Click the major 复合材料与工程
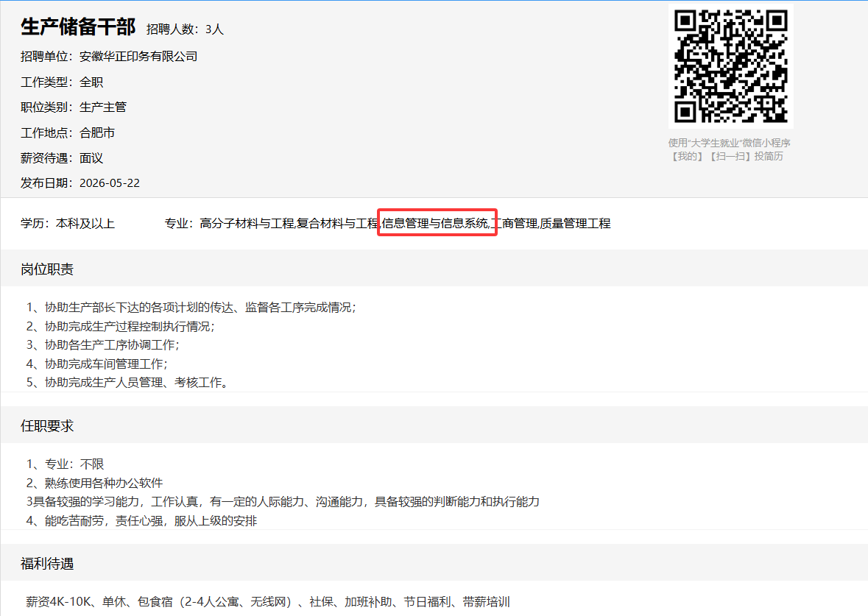 click(x=338, y=224)
